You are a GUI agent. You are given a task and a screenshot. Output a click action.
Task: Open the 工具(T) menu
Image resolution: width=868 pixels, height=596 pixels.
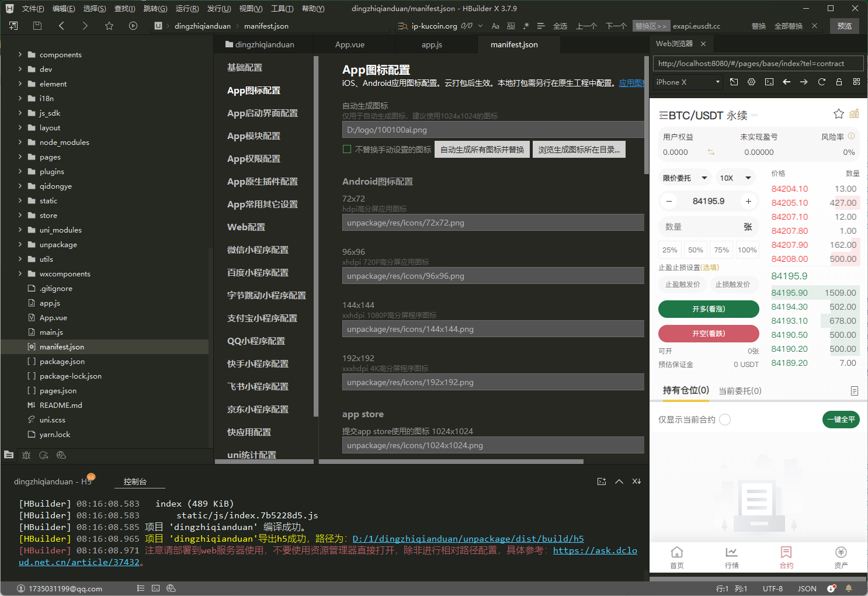tap(282, 8)
